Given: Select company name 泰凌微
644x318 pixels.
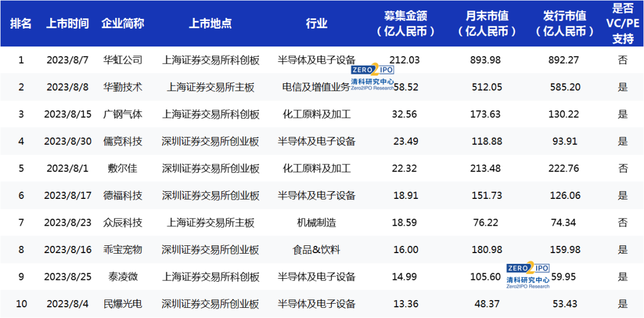Looking at the screenshot, I should coord(123,277).
